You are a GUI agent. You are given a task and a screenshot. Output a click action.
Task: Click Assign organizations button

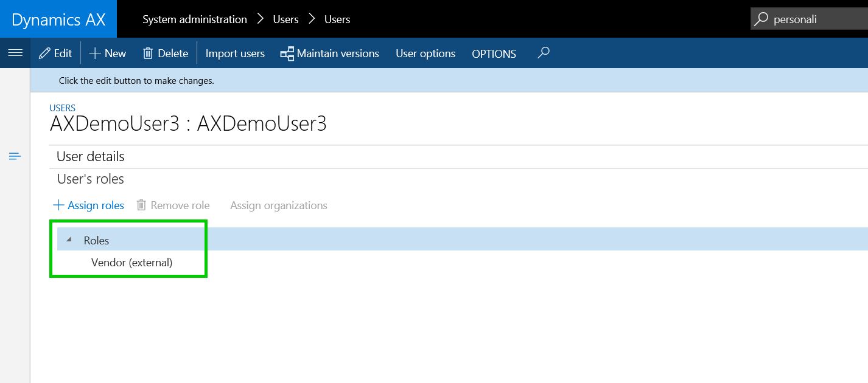(x=279, y=205)
